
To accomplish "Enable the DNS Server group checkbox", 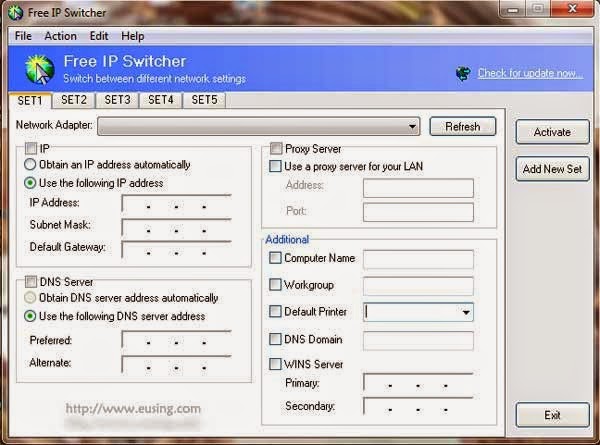I will [31, 282].
